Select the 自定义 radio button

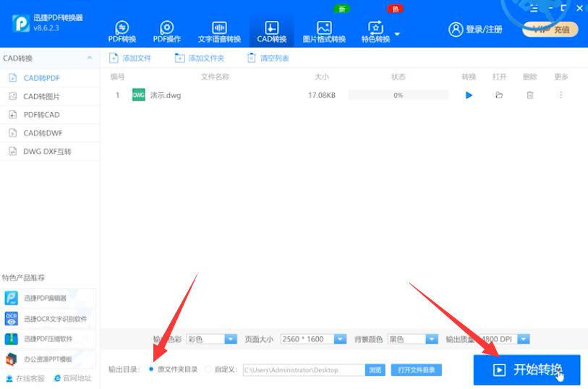(208, 369)
